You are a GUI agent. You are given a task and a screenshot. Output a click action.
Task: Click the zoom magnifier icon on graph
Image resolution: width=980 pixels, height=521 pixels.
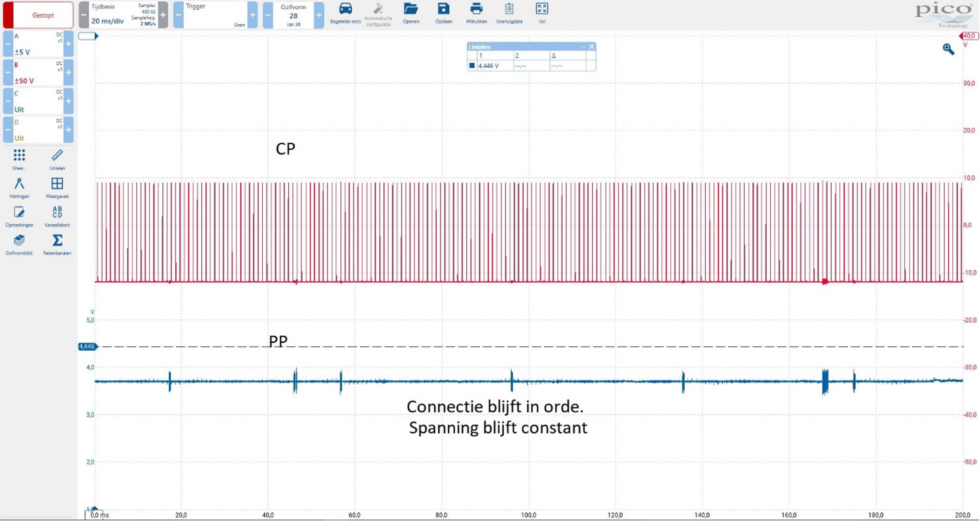tap(948, 49)
